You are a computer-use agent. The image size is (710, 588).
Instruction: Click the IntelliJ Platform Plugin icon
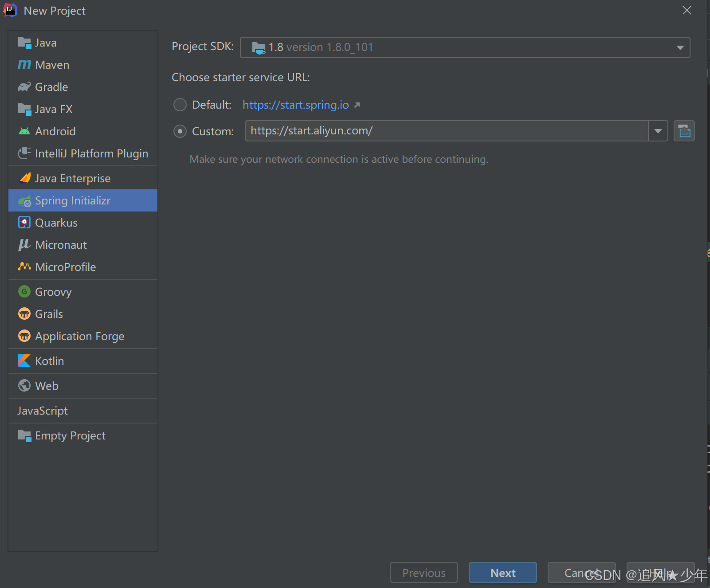click(24, 153)
